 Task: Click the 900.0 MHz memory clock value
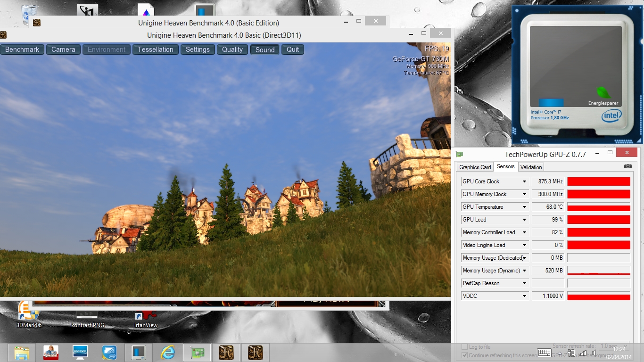click(x=548, y=194)
